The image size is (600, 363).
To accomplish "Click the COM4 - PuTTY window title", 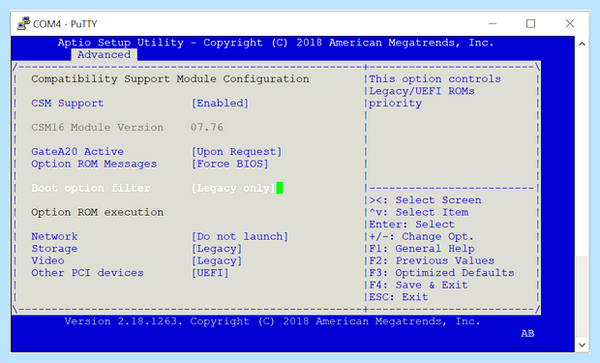I will click(65, 24).
